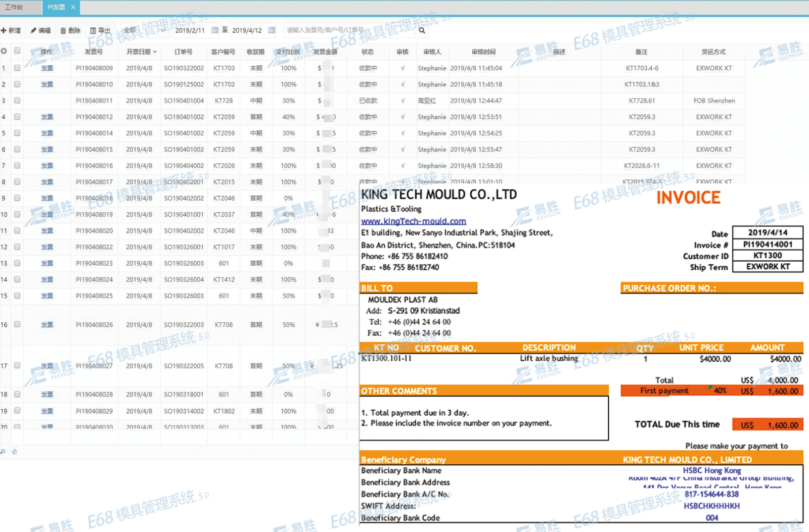Click the magnifier search button beside the search box
Image resolution: width=809 pixels, height=532 pixels.
coord(422,30)
